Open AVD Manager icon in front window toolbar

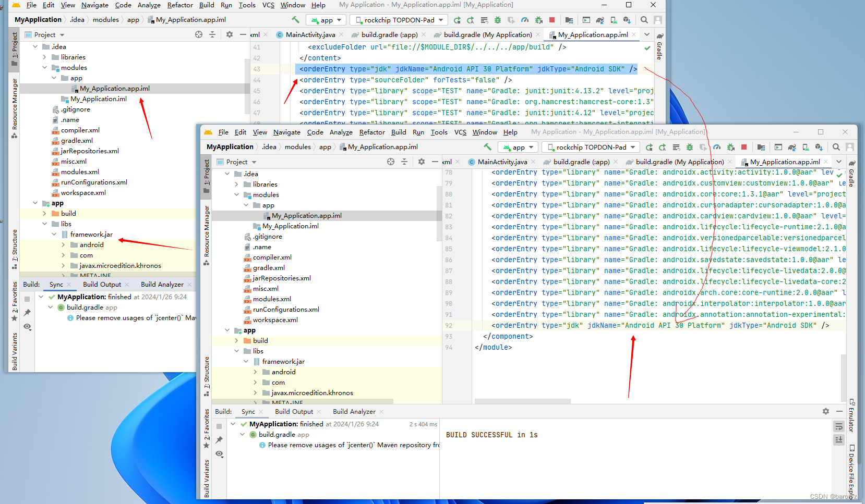[806, 147]
